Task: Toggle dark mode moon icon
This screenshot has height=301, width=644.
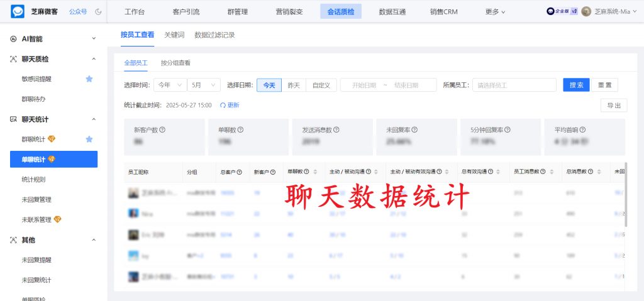Action: pos(98,12)
